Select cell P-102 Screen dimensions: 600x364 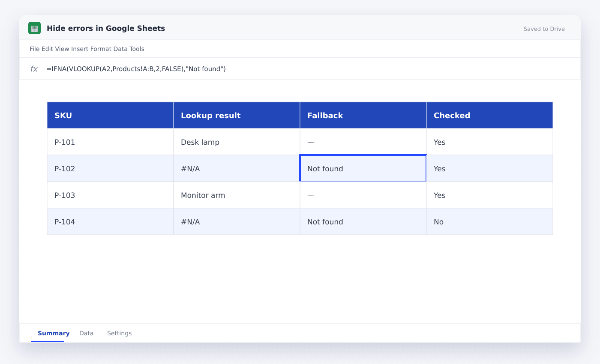pos(110,168)
